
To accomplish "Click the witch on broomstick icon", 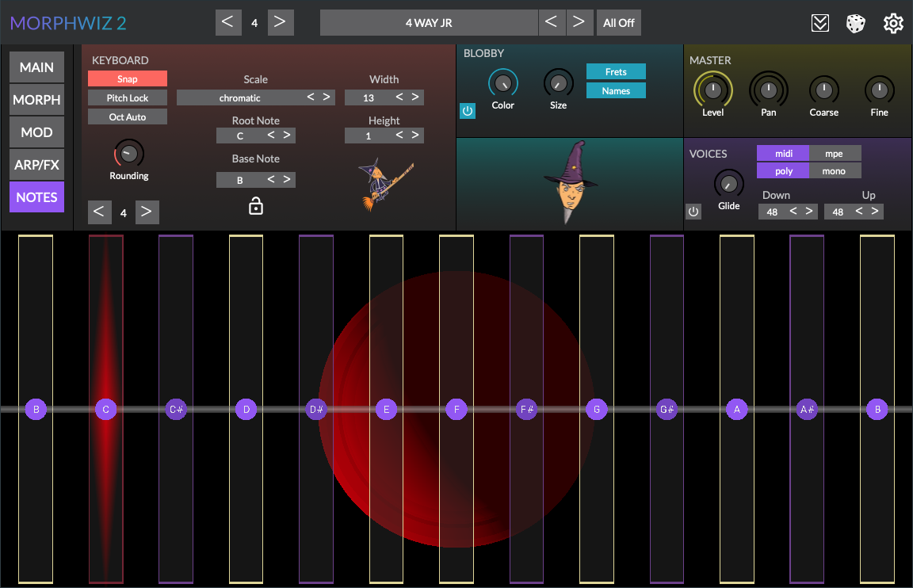I will click(384, 185).
